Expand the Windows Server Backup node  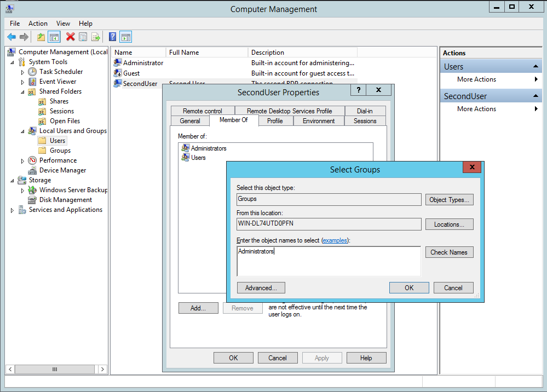(x=22, y=191)
